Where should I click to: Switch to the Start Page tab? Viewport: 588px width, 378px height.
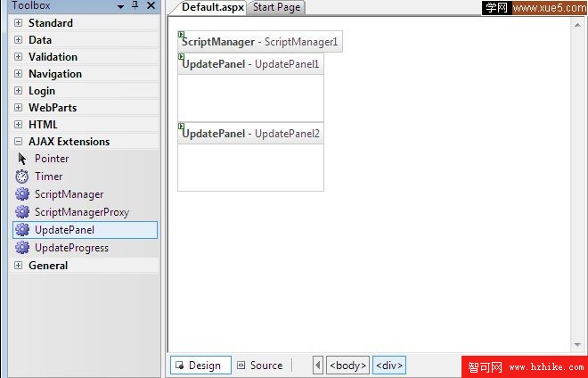tap(277, 7)
